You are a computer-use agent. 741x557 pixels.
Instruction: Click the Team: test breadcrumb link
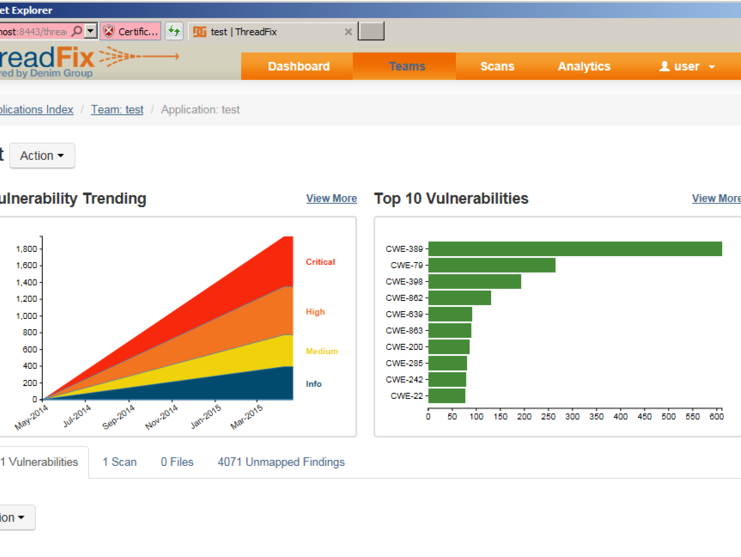pos(117,110)
